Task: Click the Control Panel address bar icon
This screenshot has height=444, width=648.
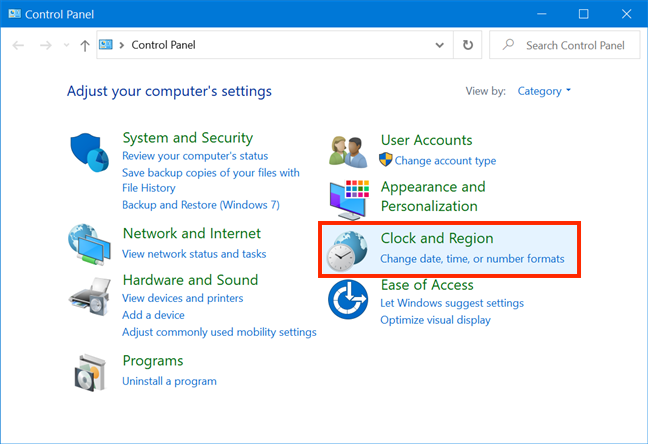Action: (x=106, y=44)
